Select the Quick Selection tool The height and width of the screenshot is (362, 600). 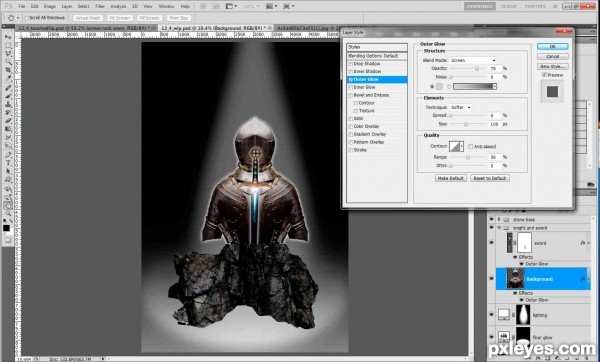point(8,62)
